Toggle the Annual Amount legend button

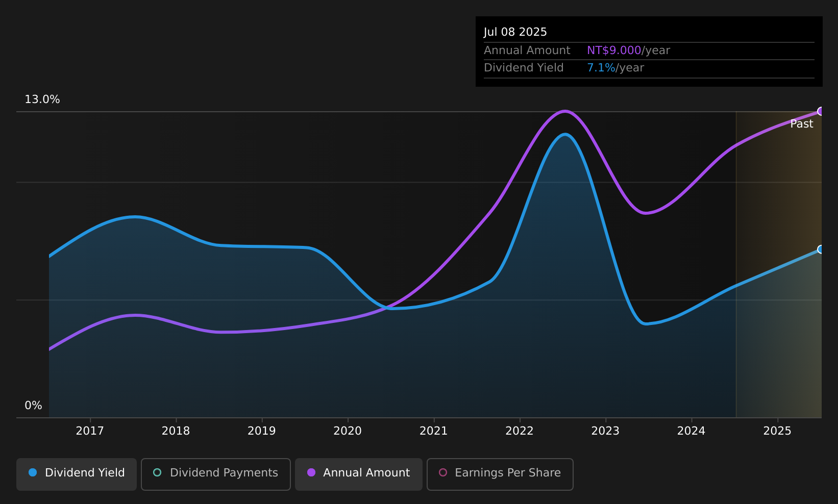coord(359,474)
